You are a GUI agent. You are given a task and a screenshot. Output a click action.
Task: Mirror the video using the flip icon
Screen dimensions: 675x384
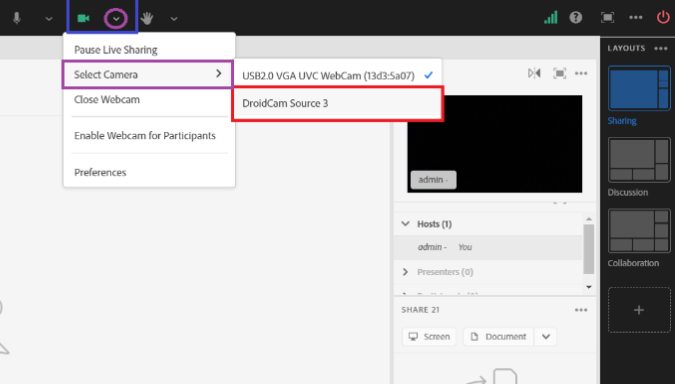coord(534,74)
